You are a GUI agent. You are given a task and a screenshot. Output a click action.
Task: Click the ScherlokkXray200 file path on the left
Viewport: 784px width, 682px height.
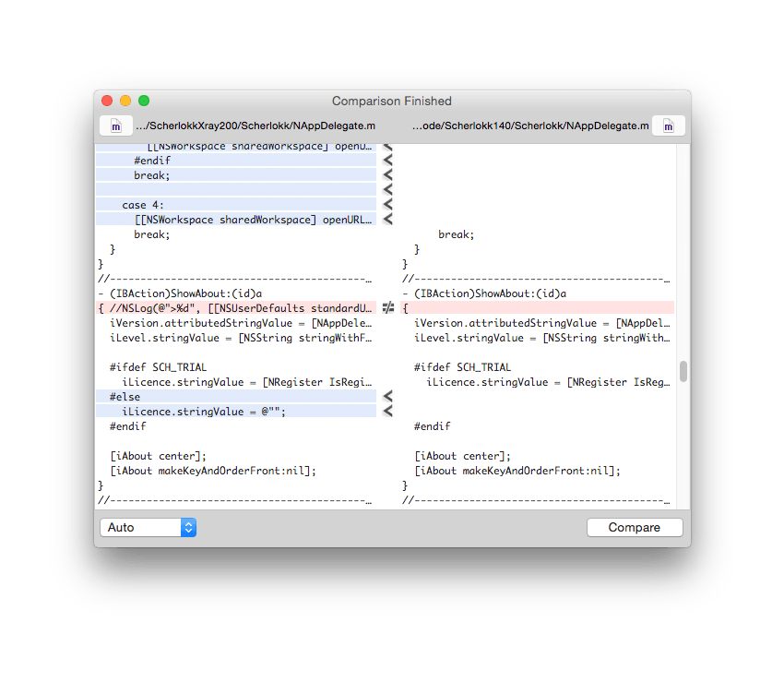[x=255, y=126]
